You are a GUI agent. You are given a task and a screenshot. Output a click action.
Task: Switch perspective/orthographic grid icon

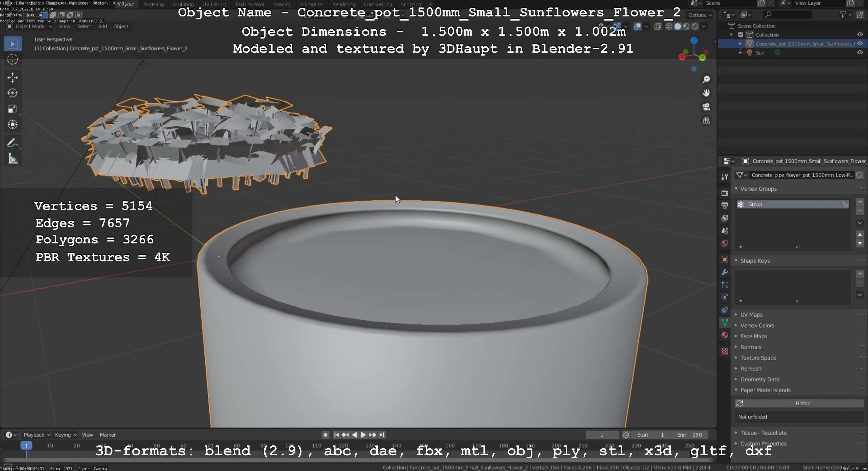click(706, 121)
